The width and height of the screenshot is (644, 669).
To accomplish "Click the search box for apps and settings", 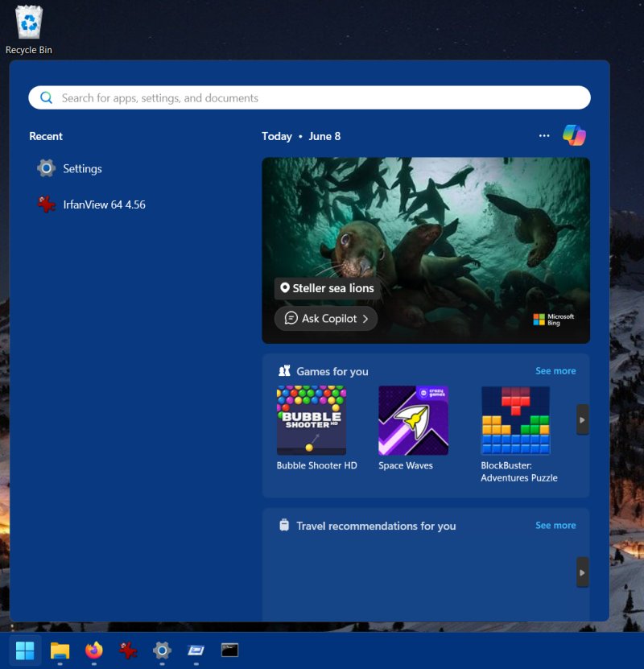I will tap(309, 98).
